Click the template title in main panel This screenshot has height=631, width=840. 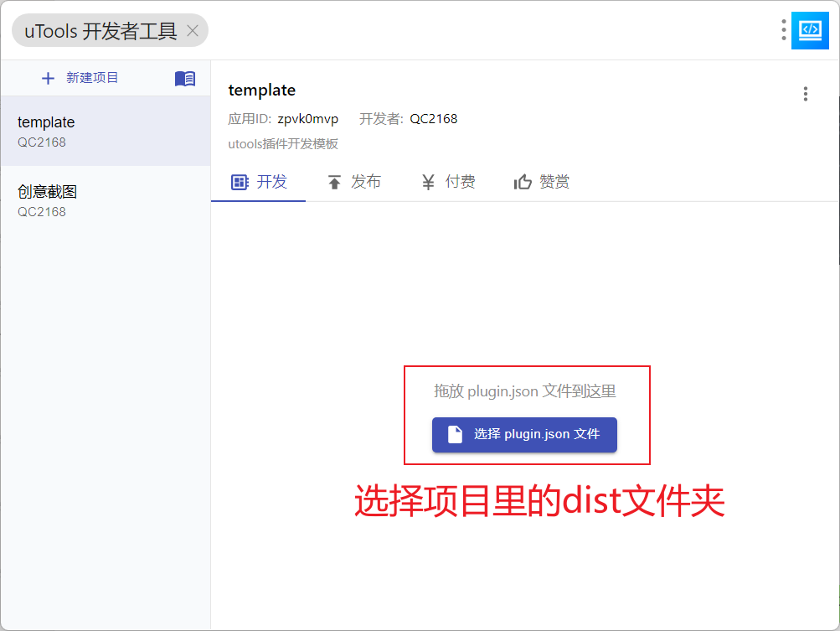(x=262, y=90)
